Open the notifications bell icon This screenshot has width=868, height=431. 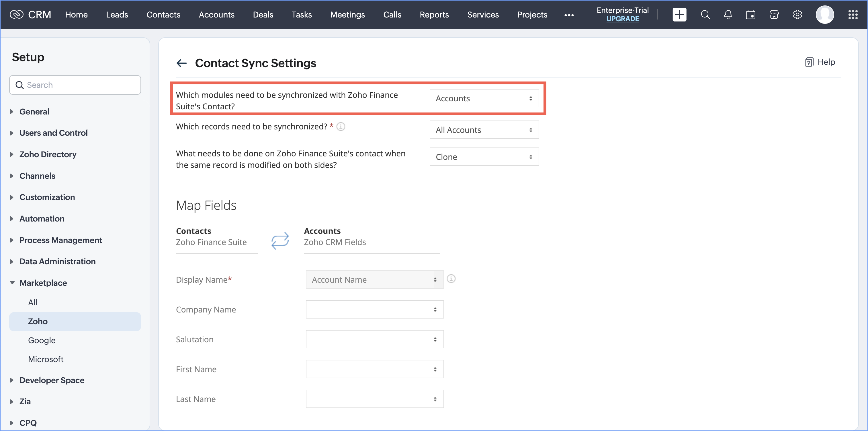(x=728, y=15)
